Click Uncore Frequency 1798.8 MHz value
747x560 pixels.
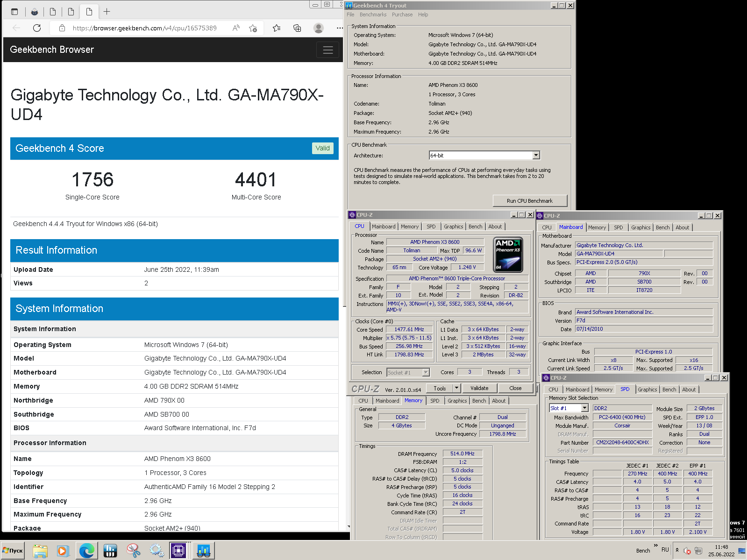point(503,434)
